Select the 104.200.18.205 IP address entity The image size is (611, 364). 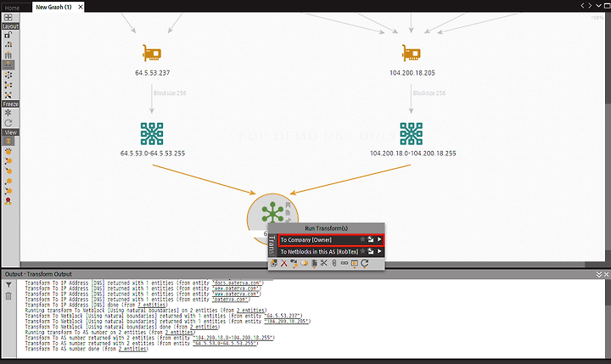[x=412, y=53]
